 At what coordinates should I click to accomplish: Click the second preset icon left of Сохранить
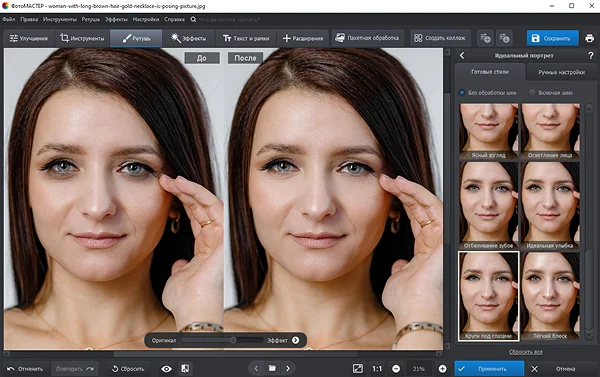504,38
